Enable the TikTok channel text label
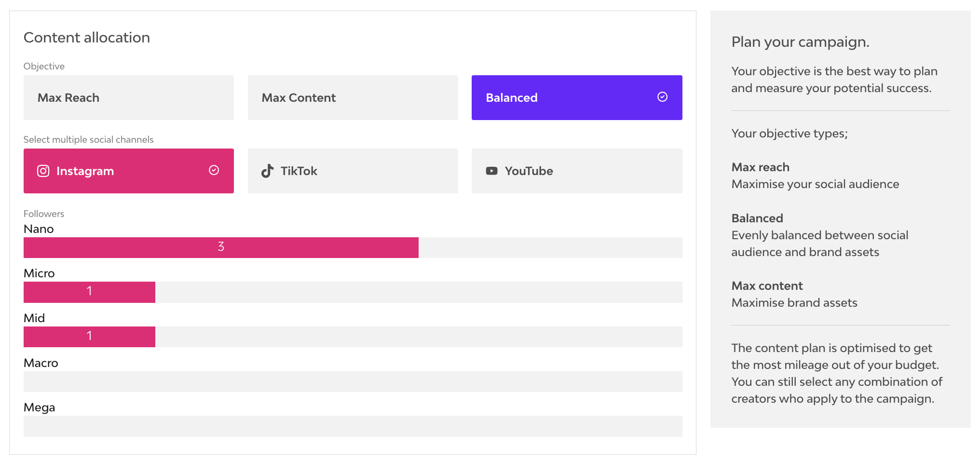Image resolution: width=980 pixels, height=462 pixels. tap(299, 171)
